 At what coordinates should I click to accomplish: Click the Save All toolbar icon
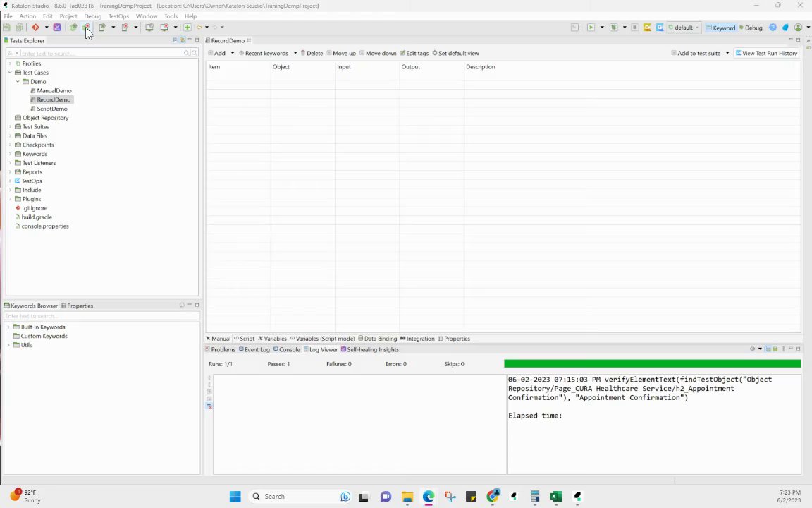19,28
